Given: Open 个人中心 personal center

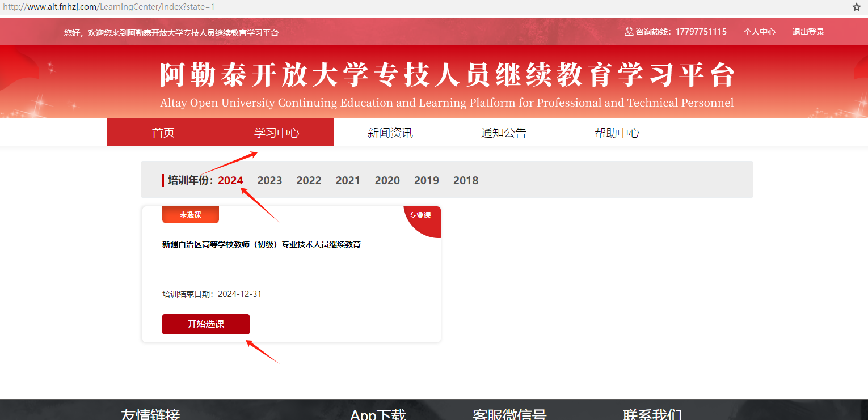Looking at the screenshot, I should click(760, 32).
